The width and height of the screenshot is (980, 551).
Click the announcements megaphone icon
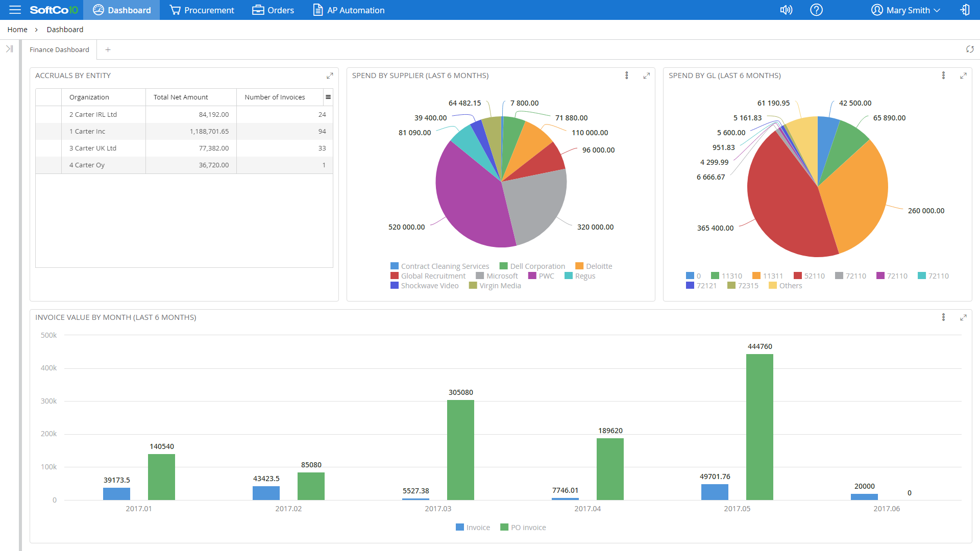pyautogui.click(x=786, y=10)
